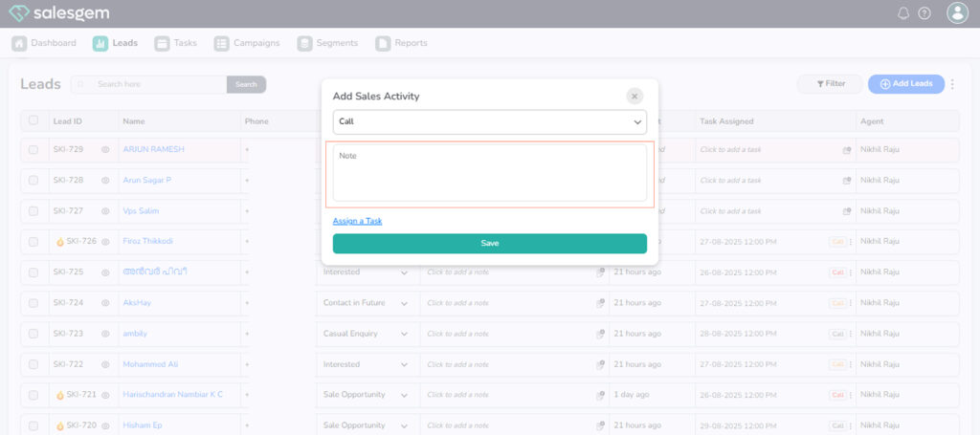Click into the Note text area
The width and height of the screenshot is (980, 435).
[x=489, y=174]
